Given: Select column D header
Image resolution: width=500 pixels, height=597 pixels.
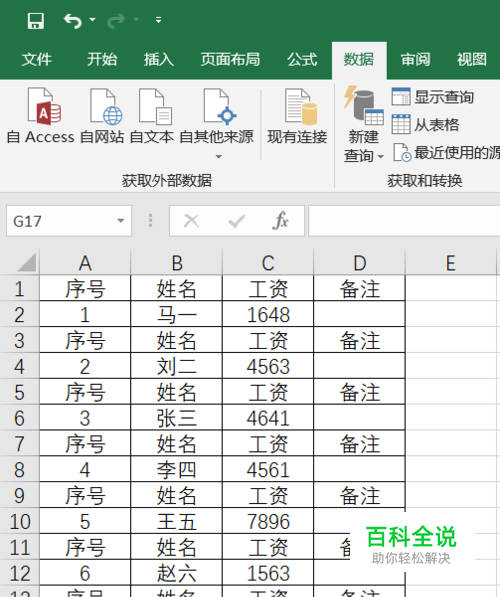Looking at the screenshot, I should coord(359,263).
